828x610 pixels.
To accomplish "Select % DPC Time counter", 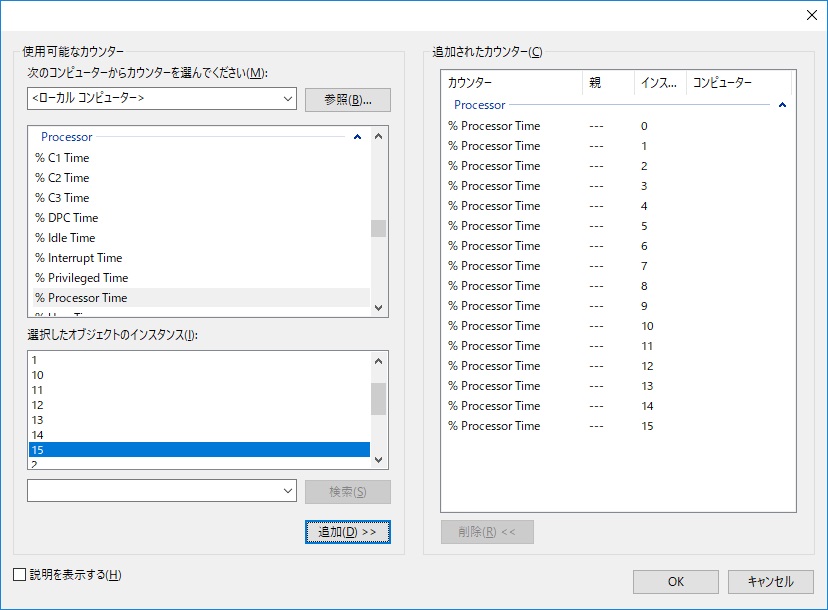I will [66, 218].
